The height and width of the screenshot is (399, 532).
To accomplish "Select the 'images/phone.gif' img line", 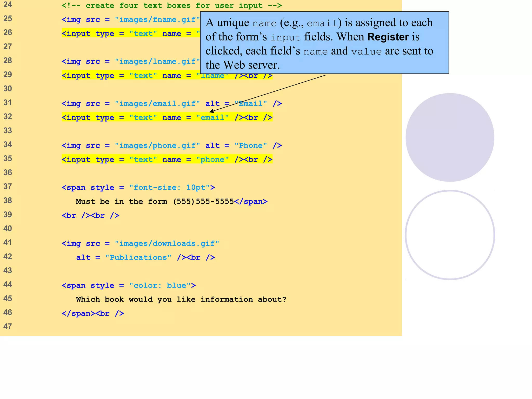I will click(x=172, y=145).
